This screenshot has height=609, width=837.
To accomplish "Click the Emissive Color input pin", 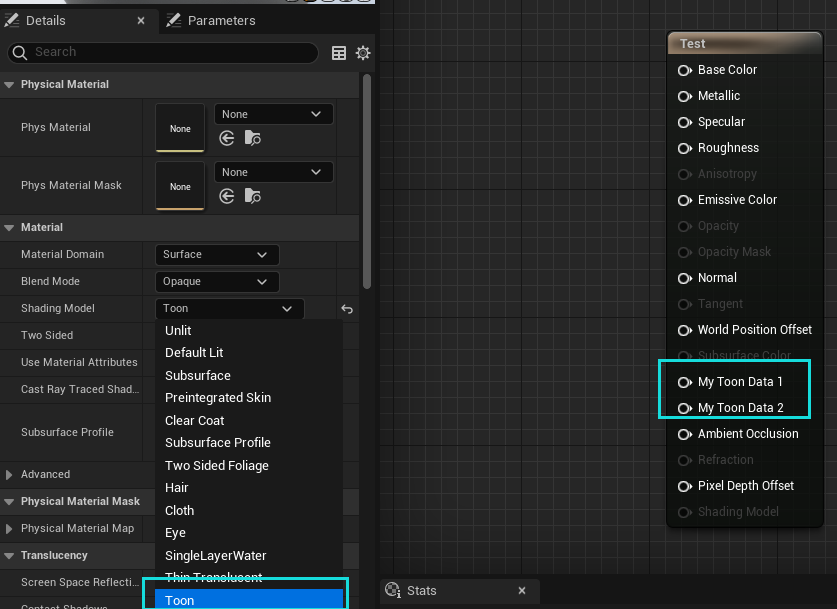I will 685,200.
